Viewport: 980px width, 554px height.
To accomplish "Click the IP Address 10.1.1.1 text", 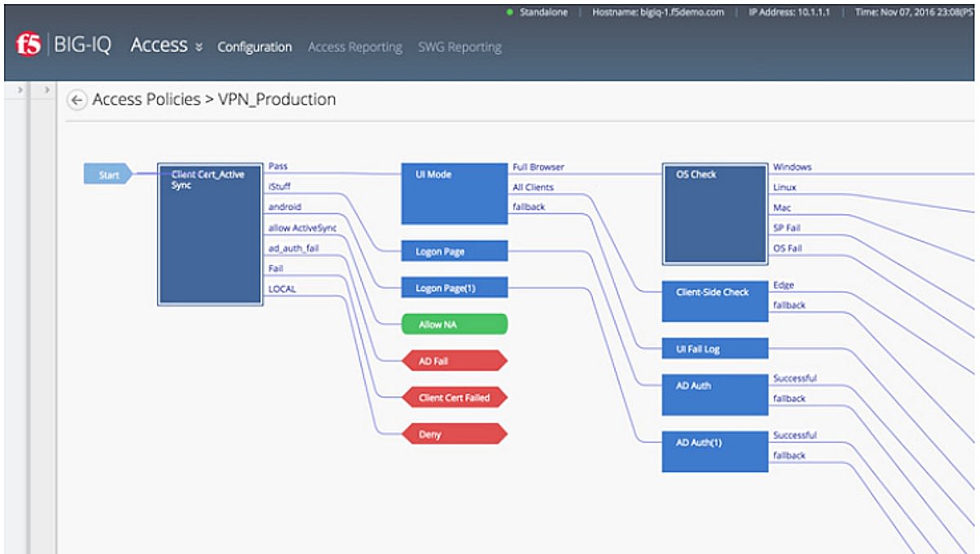I will click(790, 13).
